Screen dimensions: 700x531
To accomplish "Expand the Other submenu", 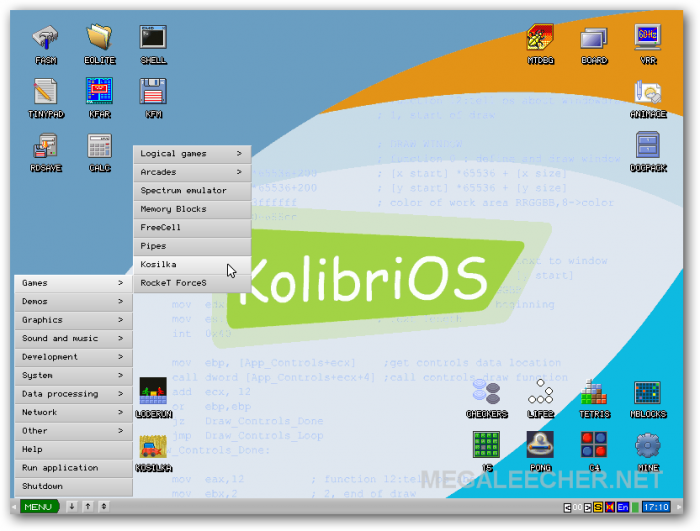I will click(74, 431).
